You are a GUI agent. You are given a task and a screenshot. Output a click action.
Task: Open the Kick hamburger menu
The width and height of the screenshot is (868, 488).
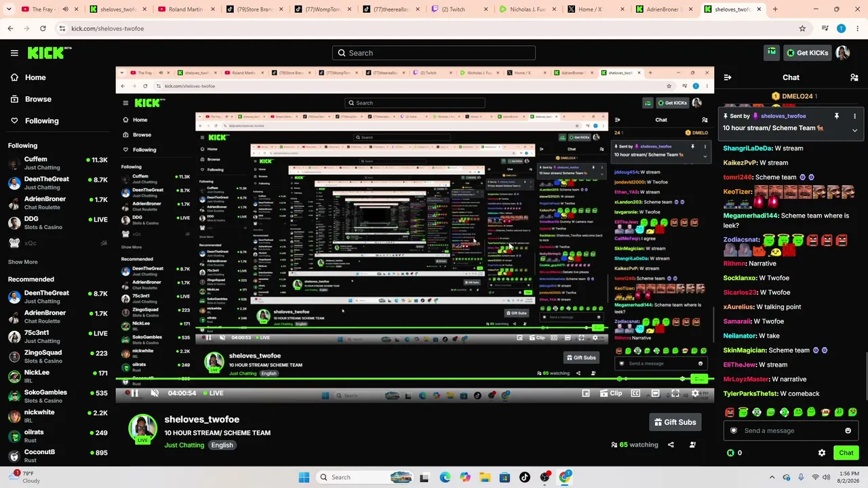click(14, 53)
